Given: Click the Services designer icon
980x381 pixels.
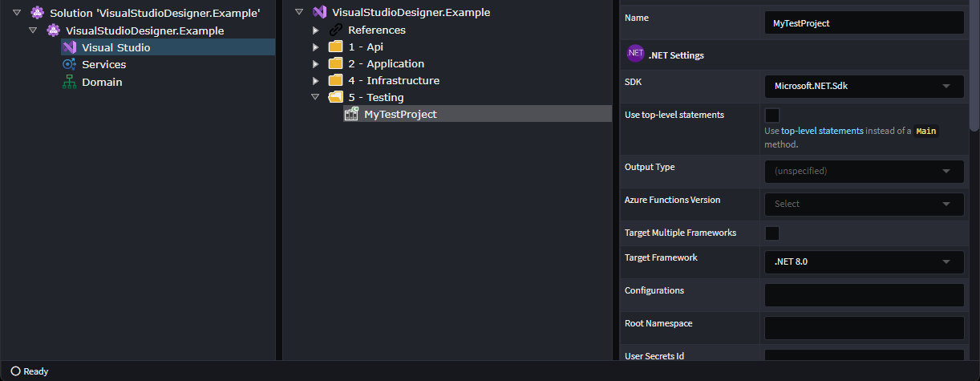Looking at the screenshot, I should 69,64.
